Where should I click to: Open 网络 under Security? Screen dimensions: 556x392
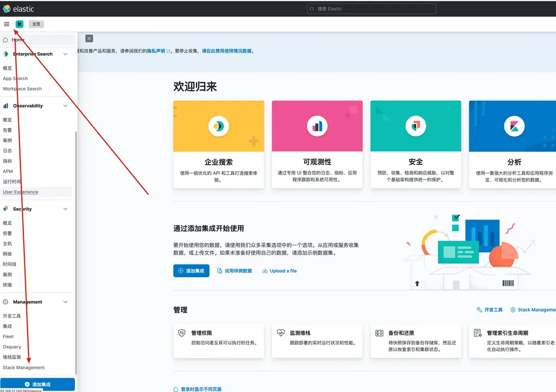[8, 253]
